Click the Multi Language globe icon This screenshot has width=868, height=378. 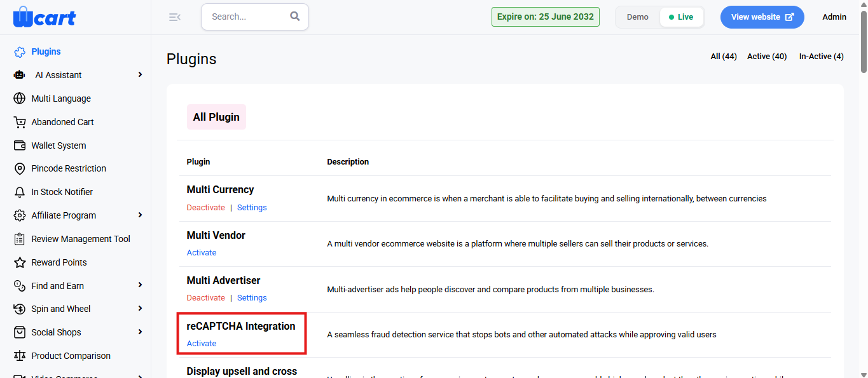pos(20,98)
